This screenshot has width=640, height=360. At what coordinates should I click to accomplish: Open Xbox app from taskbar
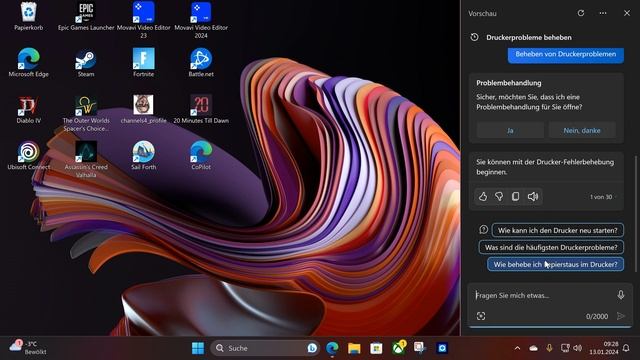tap(399, 348)
